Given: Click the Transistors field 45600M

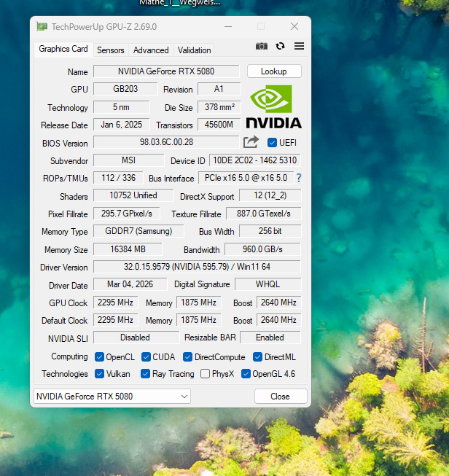Looking at the screenshot, I should tap(219, 125).
